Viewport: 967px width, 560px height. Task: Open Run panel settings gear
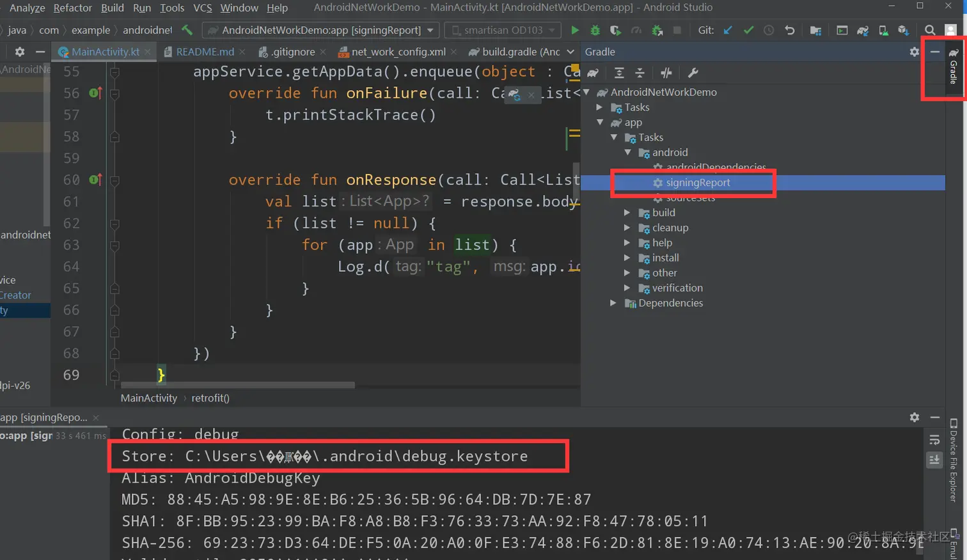point(915,417)
